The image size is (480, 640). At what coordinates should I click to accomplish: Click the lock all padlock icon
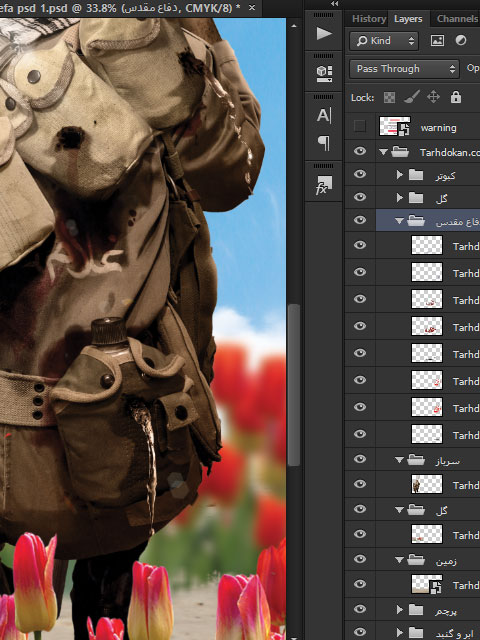pyautogui.click(x=456, y=97)
